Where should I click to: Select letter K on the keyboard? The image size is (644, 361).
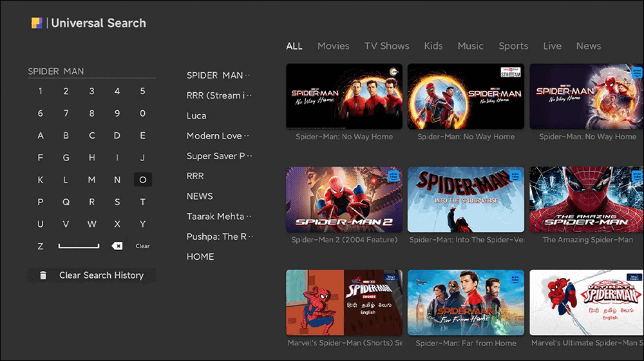(x=40, y=180)
